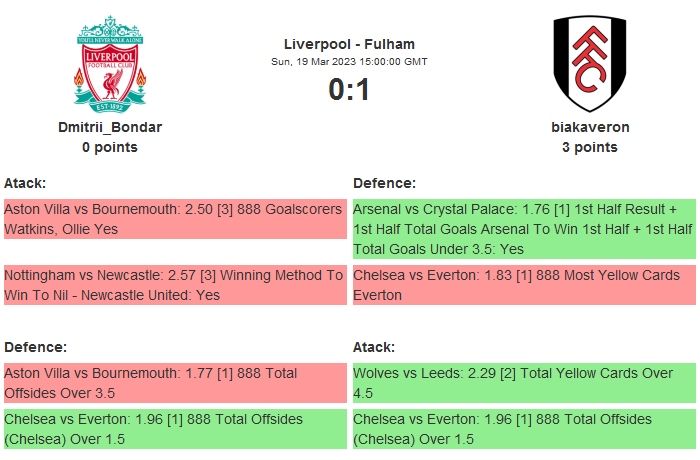This screenshot has width=700, height=460.
Task: Select Arsenal vs Crystal Palace 1st Half bet
Action: (x=523, y=229)
